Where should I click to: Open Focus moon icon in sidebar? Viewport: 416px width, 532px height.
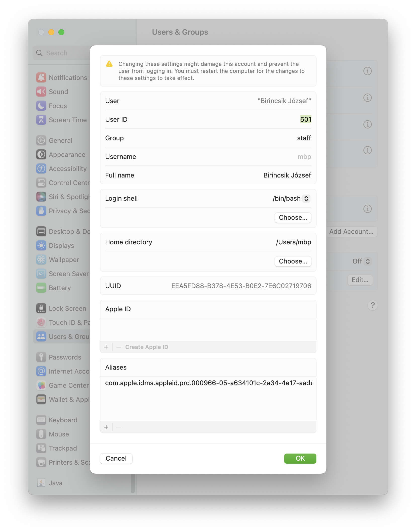tap(41, 106)
